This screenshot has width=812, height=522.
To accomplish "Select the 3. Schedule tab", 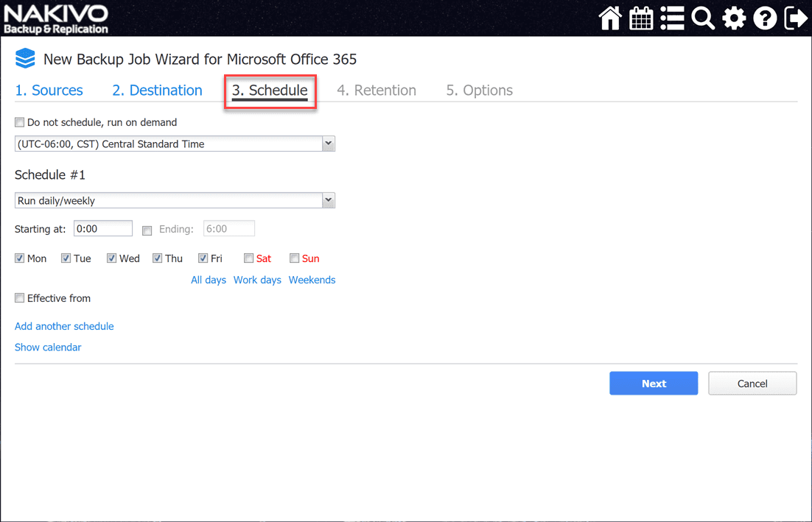I will coord(270,90).
